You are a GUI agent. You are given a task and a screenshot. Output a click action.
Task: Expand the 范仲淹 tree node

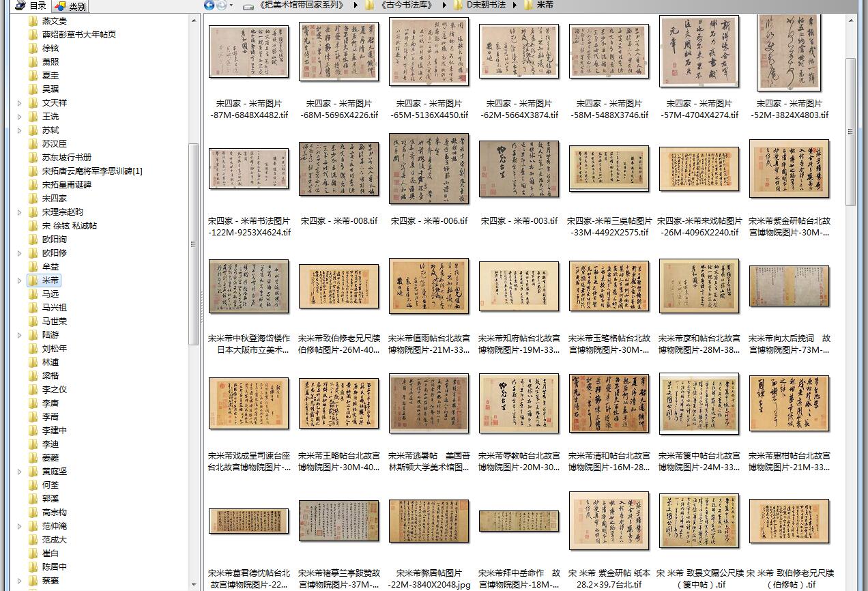point(19,526)
